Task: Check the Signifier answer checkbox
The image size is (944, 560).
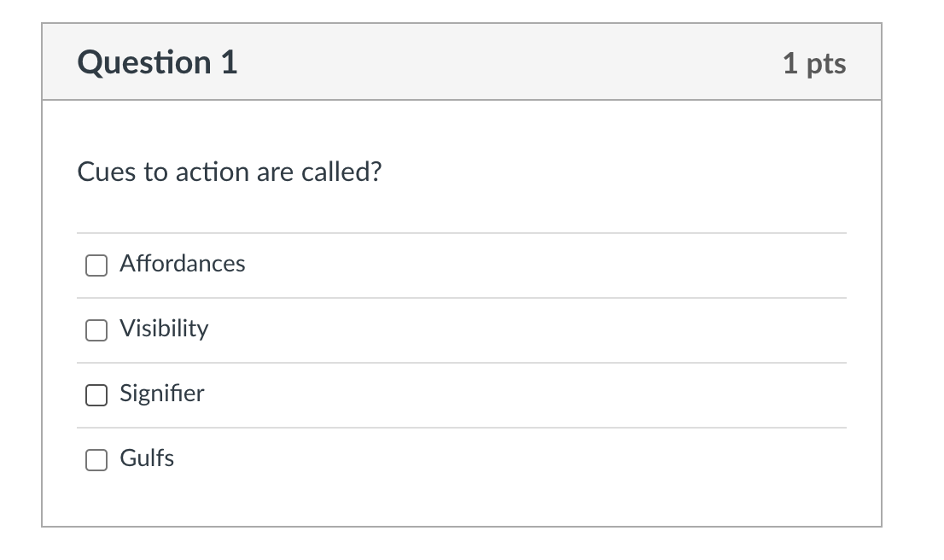Action: click(x=96, y=395)
